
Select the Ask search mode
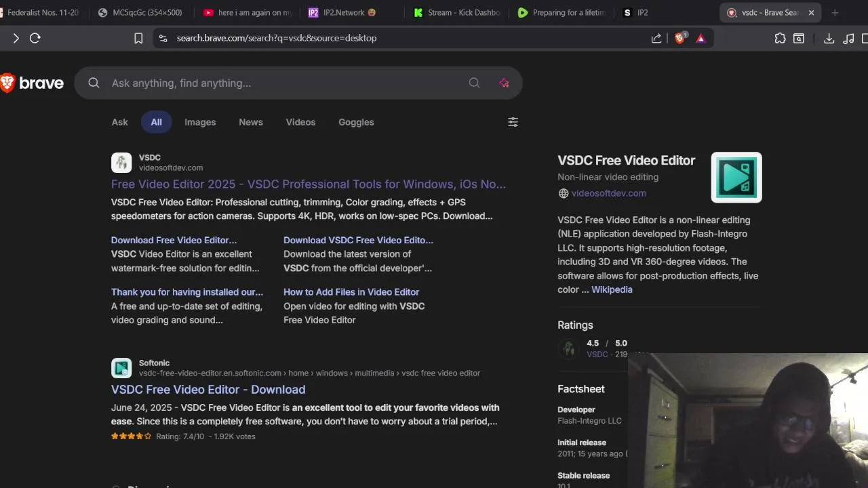click(x=119, y=122)
